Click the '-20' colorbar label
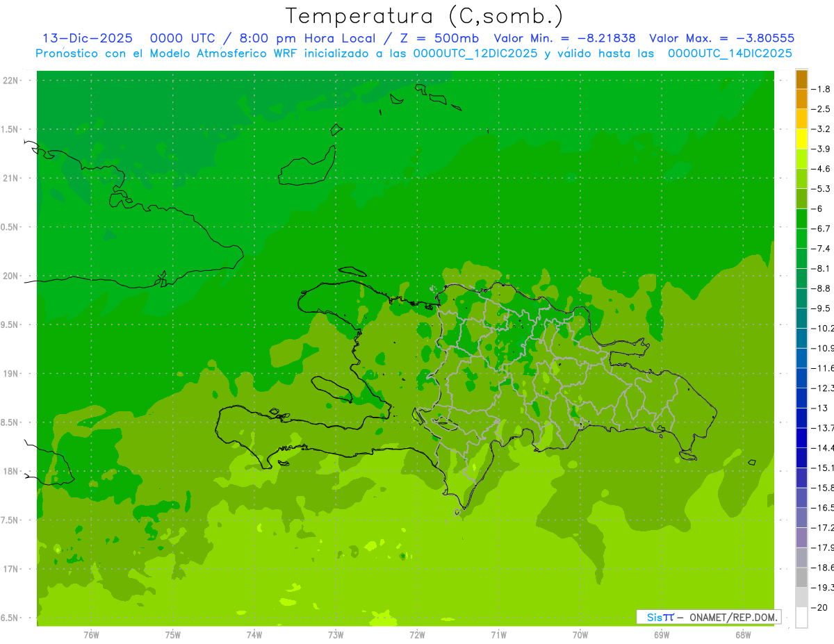834x644 pixels. pyautogui.click(x=819, y=607)
